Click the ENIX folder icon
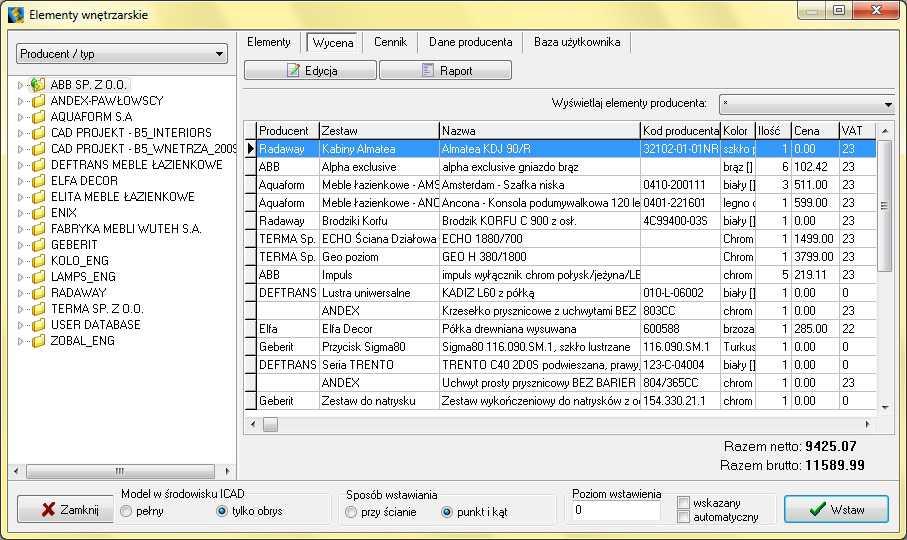This screenshot has width=907, height=540. coord(39,213)
